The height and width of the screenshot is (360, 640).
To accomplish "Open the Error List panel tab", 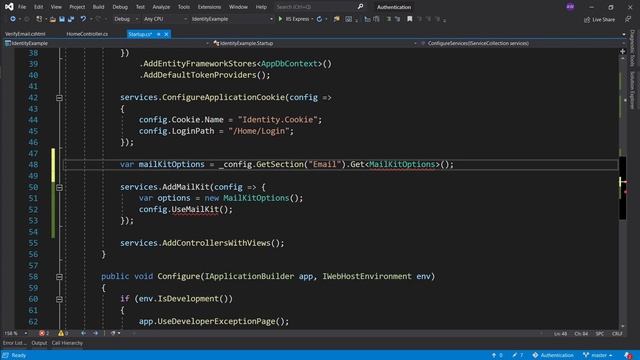I will [14, 343].
